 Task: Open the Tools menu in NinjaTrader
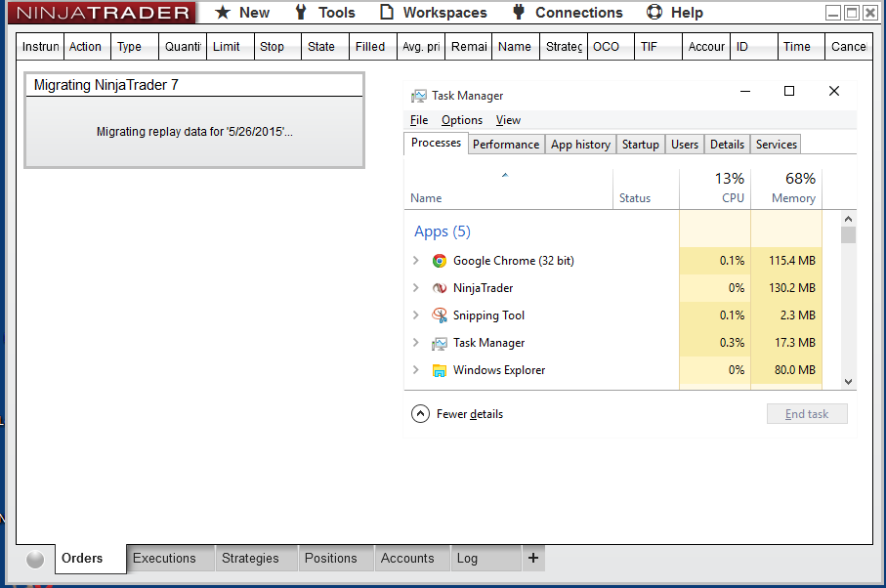point(325,13)
